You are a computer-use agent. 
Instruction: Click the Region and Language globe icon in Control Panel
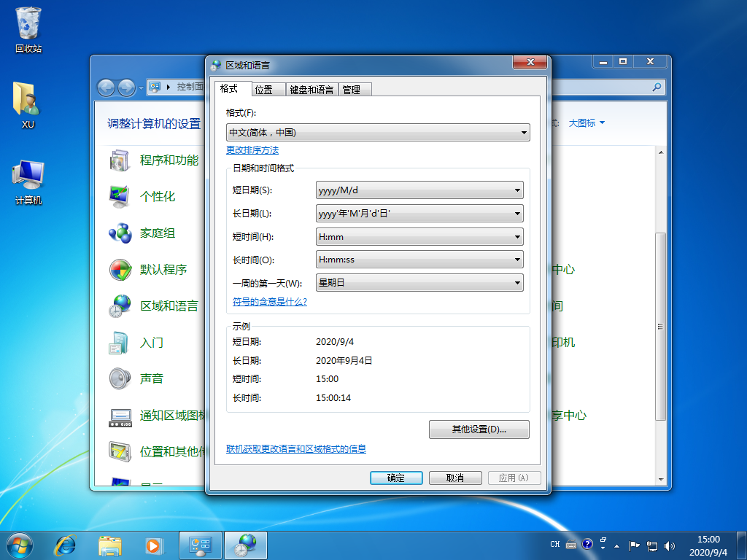click(120, 306)
